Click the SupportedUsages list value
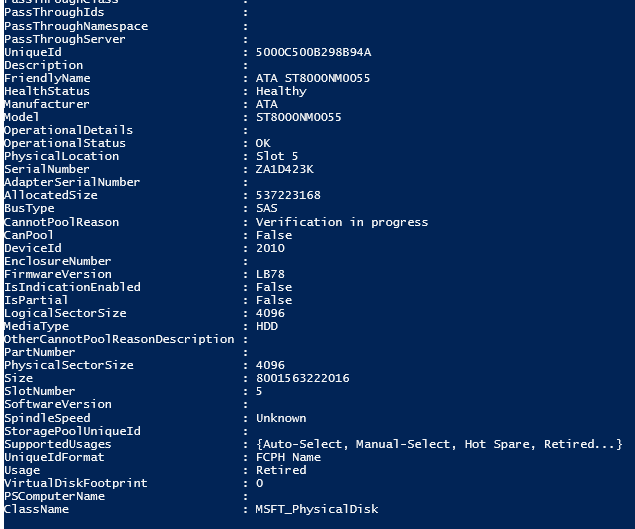This screenshot has width=635, height=529. (x=439, y=444)
